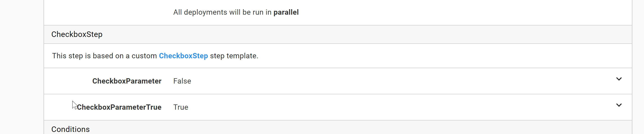644x134 pixels.
Task: Click the bold parallel deployment mode text
Action: 286,12
